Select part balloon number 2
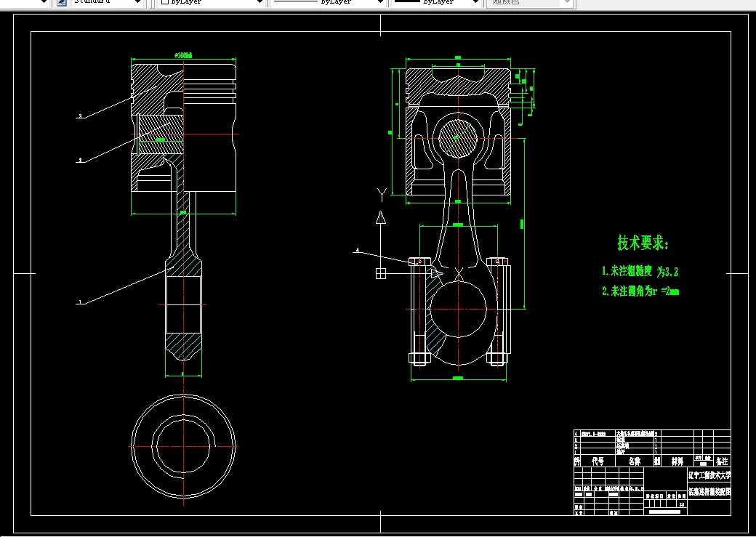The image size is (756, 537). tap(81, 160)
